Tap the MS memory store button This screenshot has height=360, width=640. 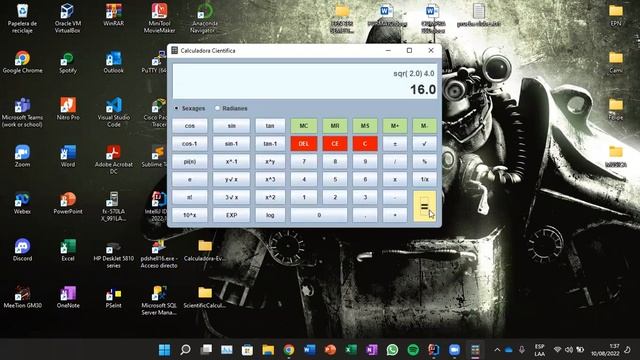point(365,126)
